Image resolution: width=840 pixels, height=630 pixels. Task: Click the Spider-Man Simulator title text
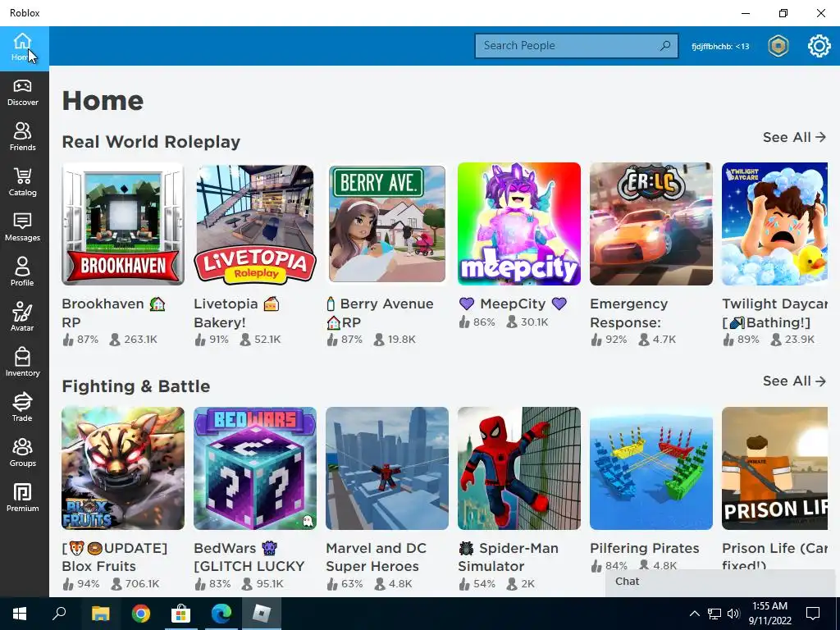[509, 557]
